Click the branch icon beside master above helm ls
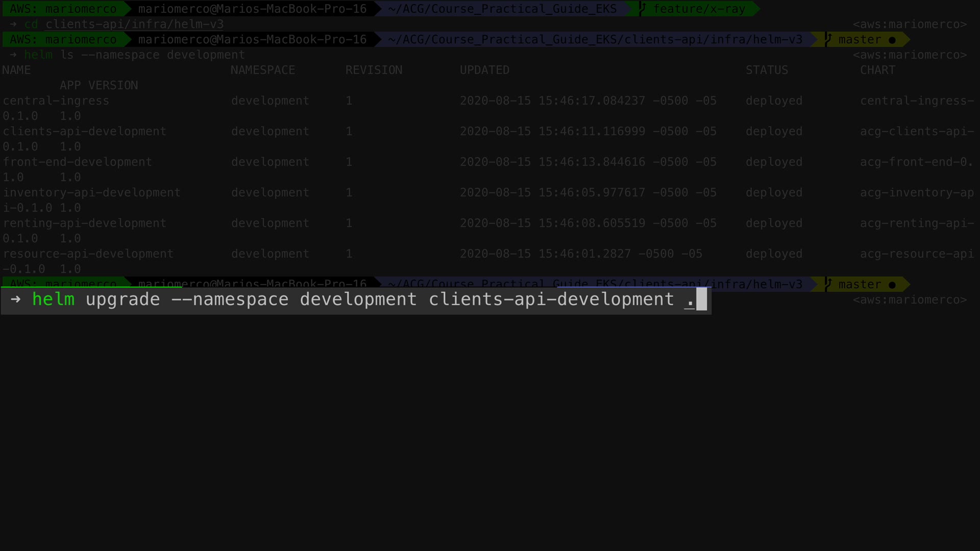The image size is (980, 551). point(828,39)
